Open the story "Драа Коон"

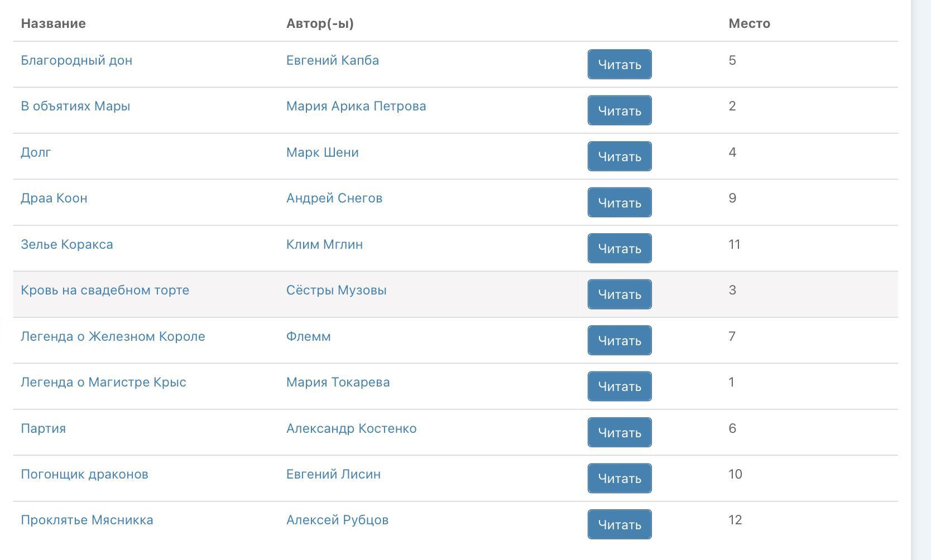[54, 198]
